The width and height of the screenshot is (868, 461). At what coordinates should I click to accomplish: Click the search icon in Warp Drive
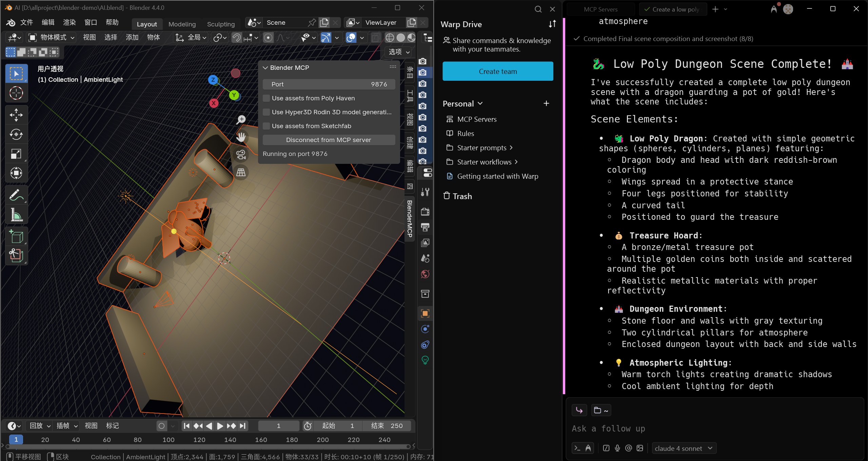click(538, 9)
